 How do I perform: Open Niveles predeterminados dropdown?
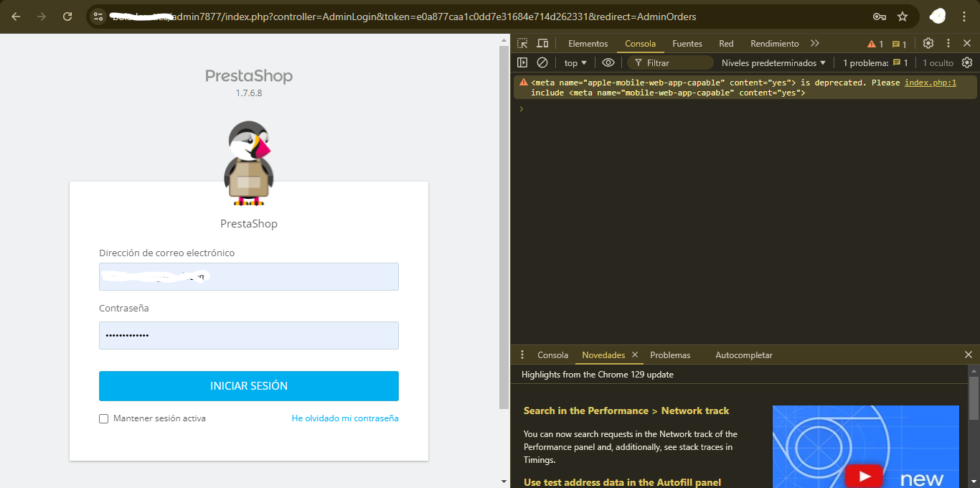773,63
